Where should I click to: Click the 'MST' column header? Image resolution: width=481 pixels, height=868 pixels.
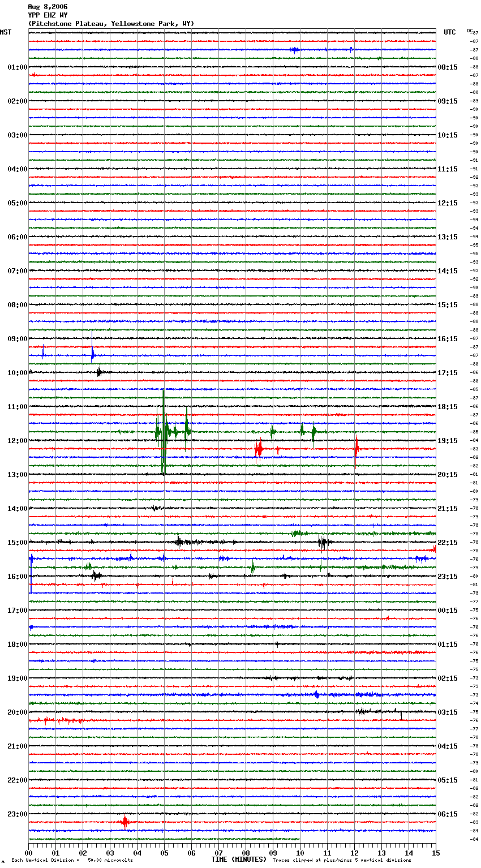tap(6, 32)
